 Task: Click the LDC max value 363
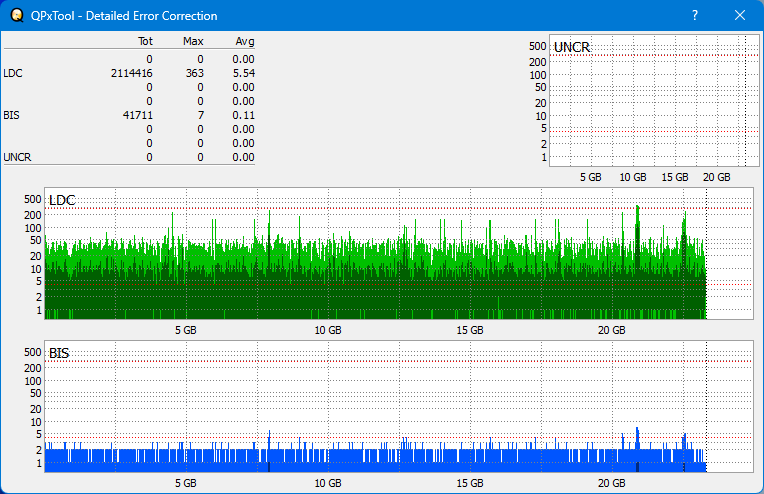tap(194, 73)
